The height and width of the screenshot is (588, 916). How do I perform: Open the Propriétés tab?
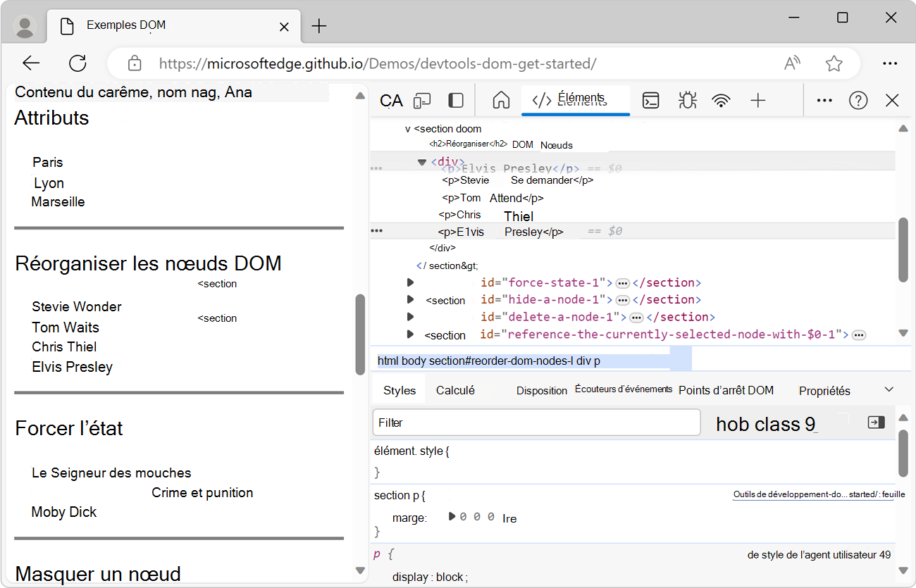tap(824, 391)
